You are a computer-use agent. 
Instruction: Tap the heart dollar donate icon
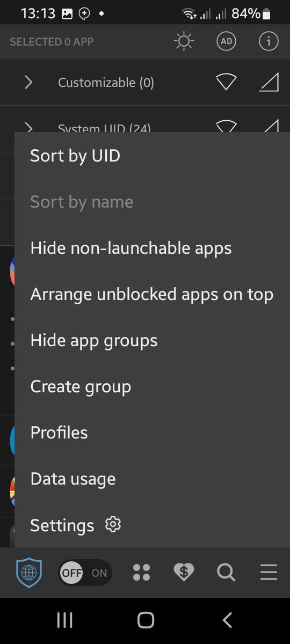(184, 573)
